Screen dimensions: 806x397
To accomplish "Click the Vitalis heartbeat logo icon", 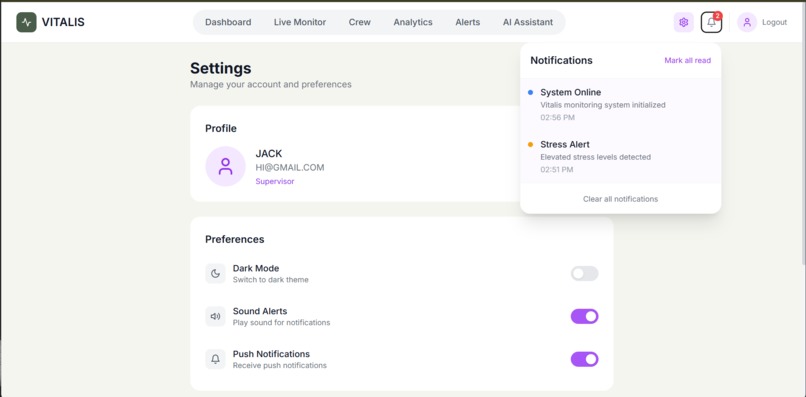I will pos(26,23).
